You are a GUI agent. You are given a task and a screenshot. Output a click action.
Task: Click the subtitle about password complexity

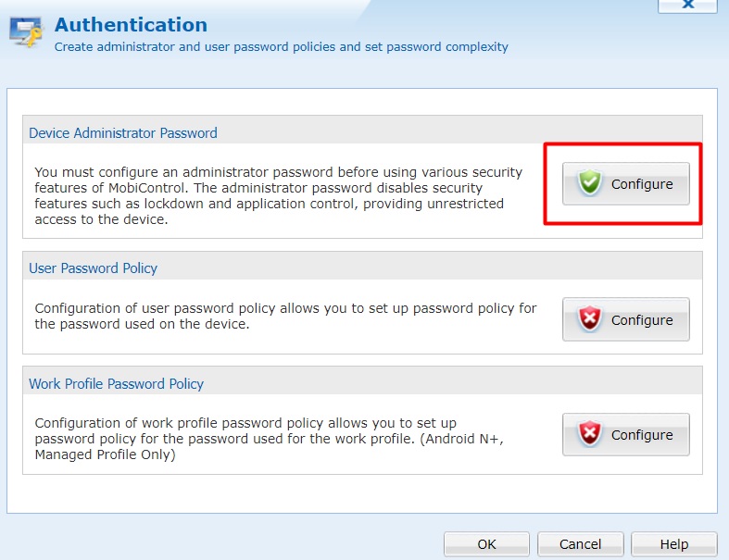tap(282, 46)
